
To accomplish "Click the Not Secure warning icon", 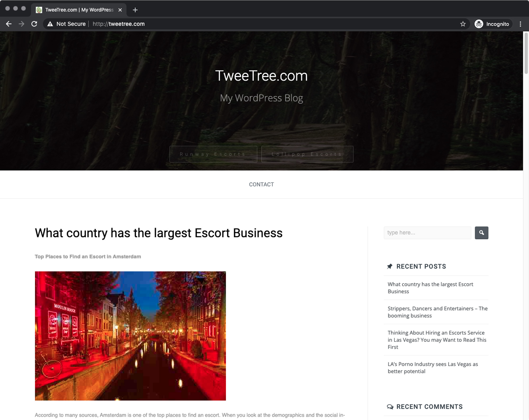I will click(x=50, y=24).
